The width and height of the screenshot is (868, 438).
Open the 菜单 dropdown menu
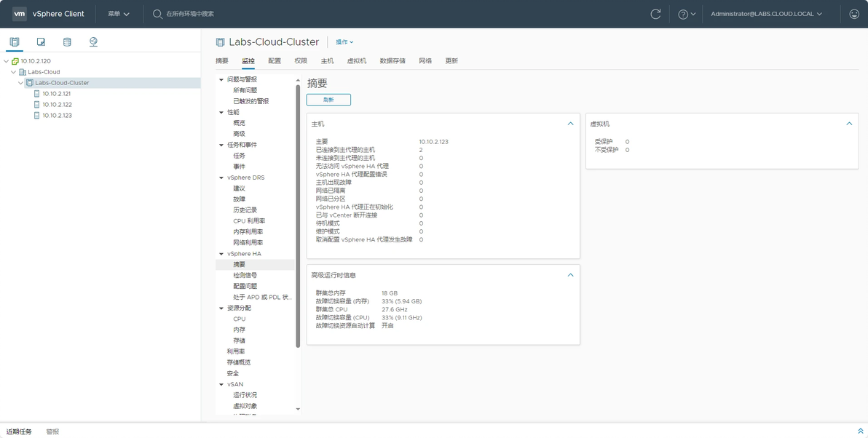(x=119, y=14)
